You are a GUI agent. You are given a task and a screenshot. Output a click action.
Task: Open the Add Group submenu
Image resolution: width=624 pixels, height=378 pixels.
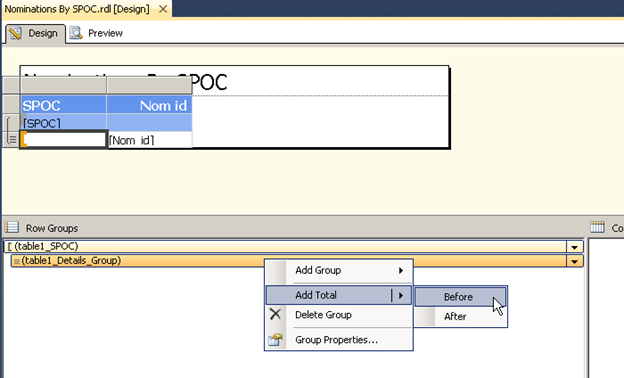click(339, 271)
